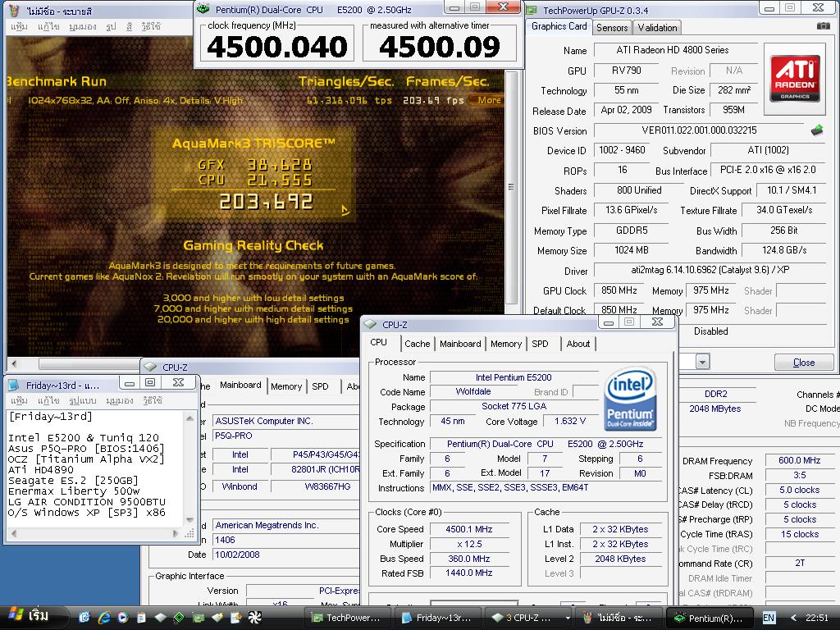Screen dimensions: 840x630
Task: Open first menu of Paint window
Action: point(19,26)
